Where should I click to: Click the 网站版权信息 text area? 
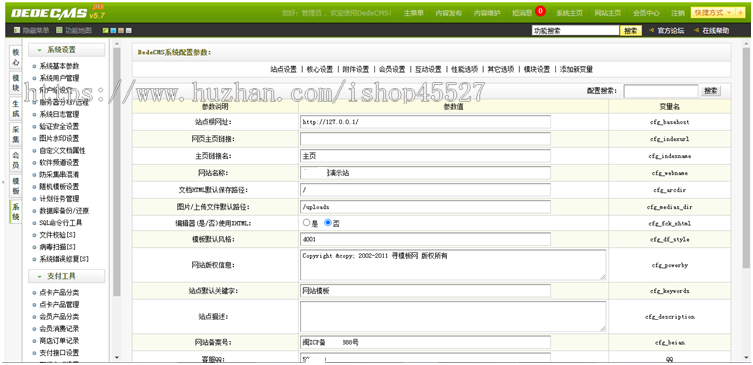click(x=453, y=265)
